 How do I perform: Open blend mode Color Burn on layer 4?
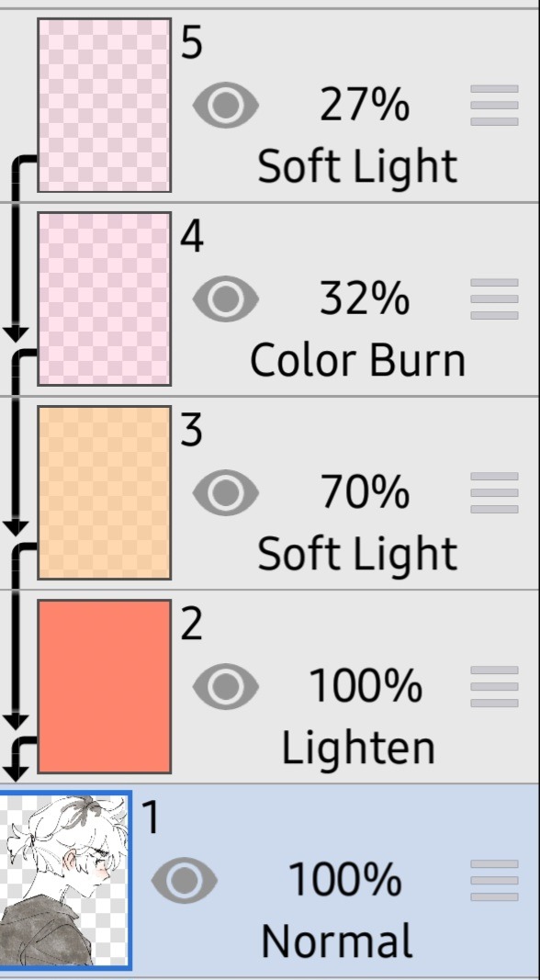pos(358,361)
